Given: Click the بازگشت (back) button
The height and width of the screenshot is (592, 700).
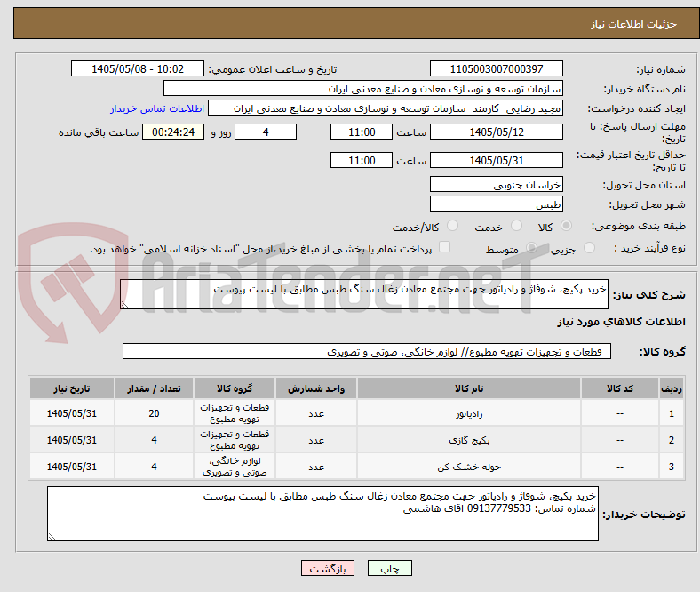Looking at the screenshot, I should click(x=328, y=568).
